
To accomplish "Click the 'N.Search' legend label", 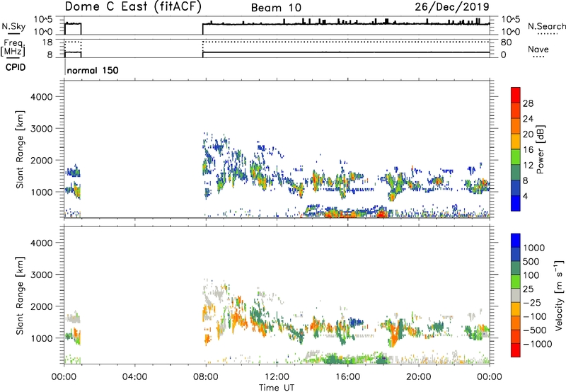I will point(546,26).
